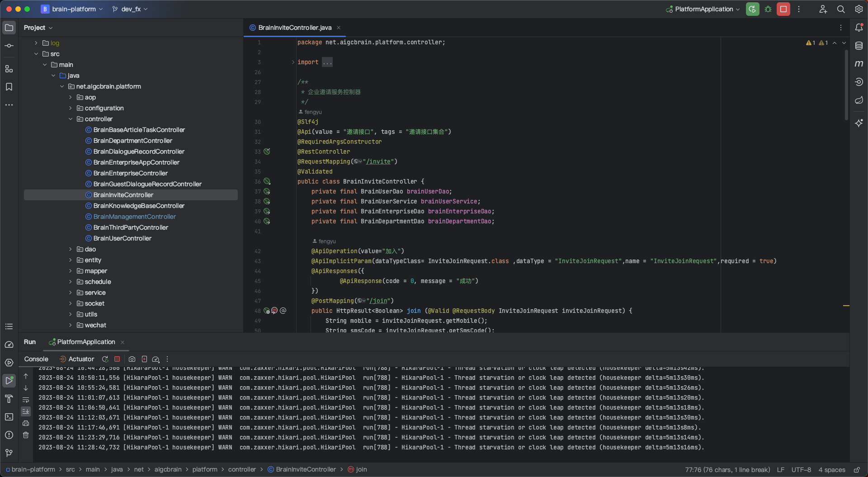Open IDE Settings gear icon

pyautogui.click(x=859, y=9)
